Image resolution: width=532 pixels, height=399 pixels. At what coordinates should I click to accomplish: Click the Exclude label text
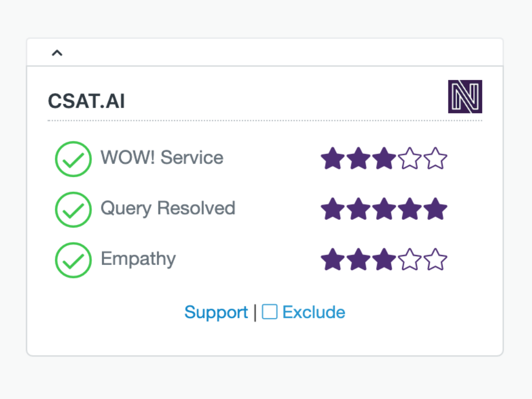314,312
